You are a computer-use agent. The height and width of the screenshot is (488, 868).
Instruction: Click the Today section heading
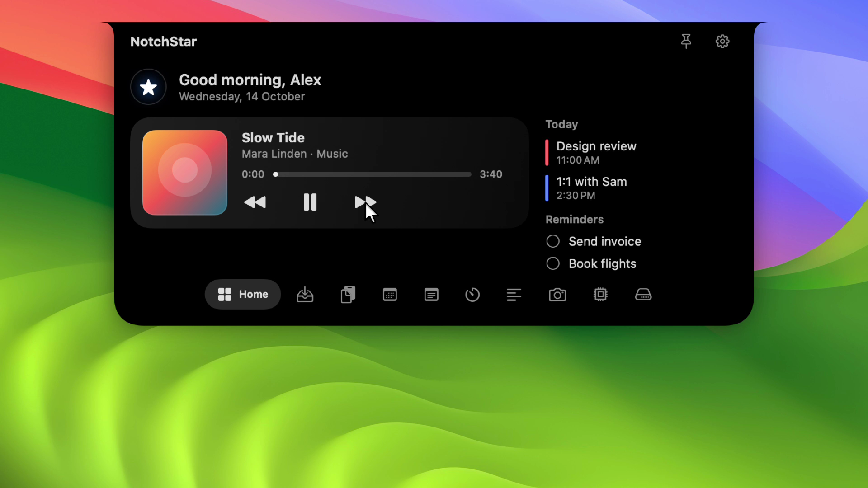coord(561,124)
